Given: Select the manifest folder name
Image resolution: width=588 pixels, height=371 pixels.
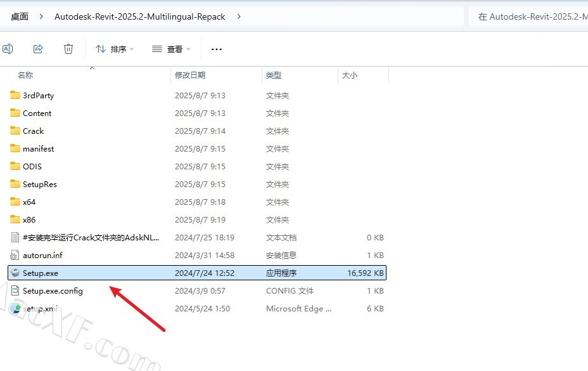Looking at the screenshot, I should tap(38, 148).
